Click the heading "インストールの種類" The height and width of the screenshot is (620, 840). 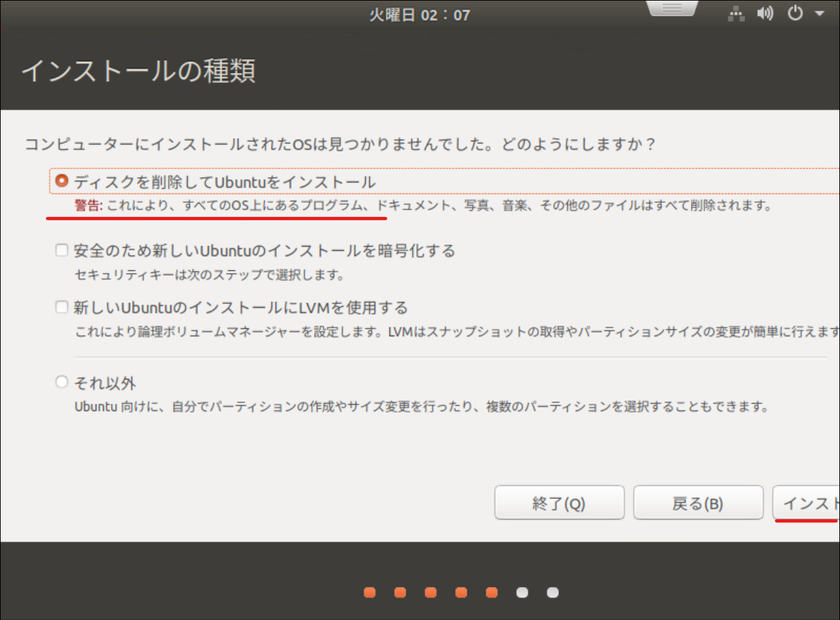point(139,71)
